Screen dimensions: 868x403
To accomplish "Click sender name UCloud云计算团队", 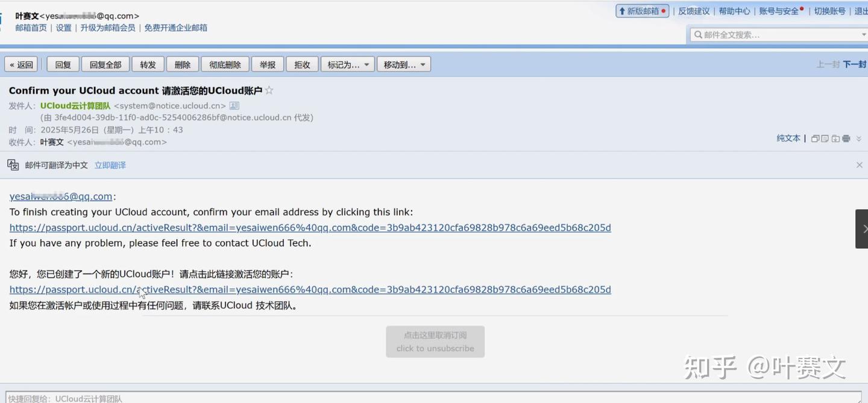I will point(75,106).
